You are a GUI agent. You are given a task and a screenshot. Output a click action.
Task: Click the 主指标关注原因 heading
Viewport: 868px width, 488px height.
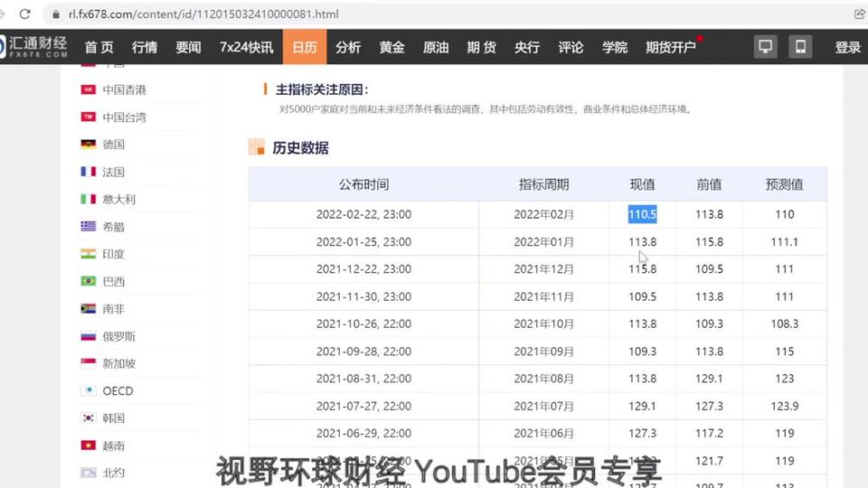tap(322, 89)
